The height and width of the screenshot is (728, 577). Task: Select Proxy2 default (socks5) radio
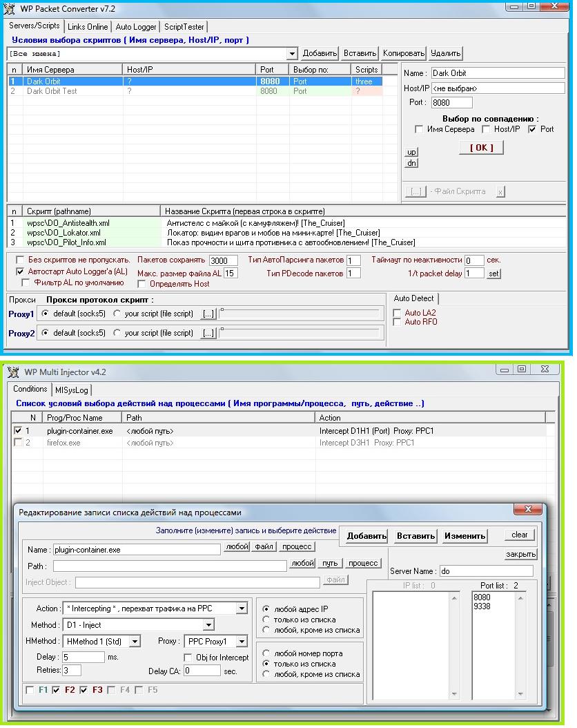point(45,333)
